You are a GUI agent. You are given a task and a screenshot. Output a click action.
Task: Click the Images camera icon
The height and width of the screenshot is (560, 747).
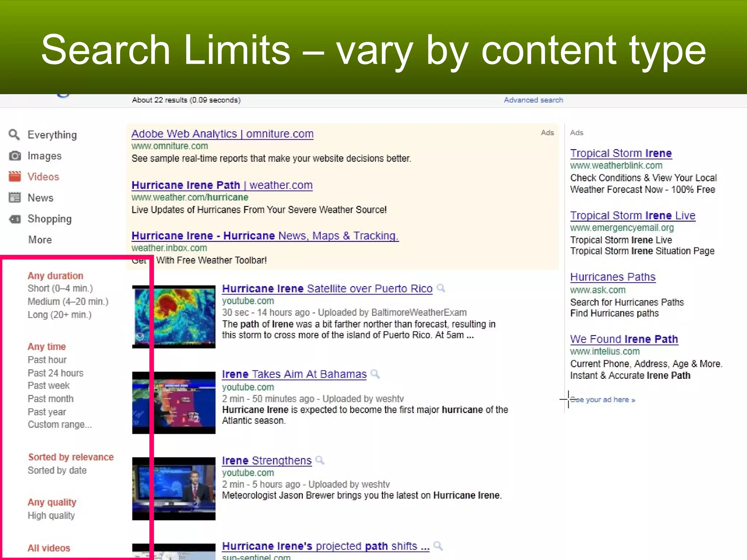pyautogui.click(x=15, y=156)
